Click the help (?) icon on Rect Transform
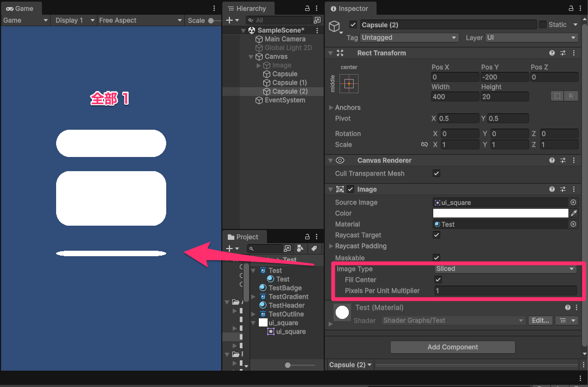 551,53
